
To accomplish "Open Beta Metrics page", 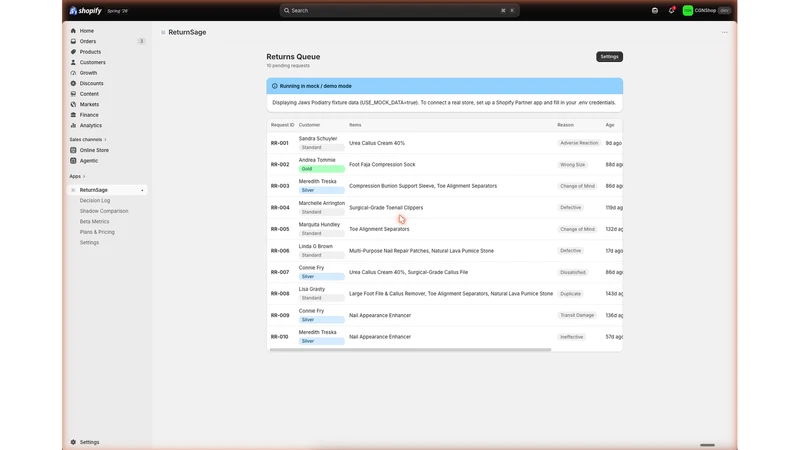I will click(x=94, y=221).
